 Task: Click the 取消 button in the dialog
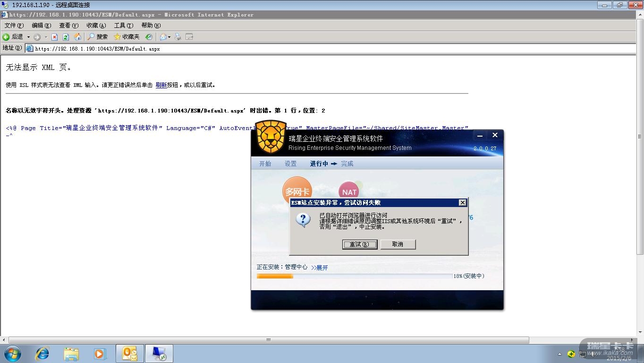[x=398, y=244]
